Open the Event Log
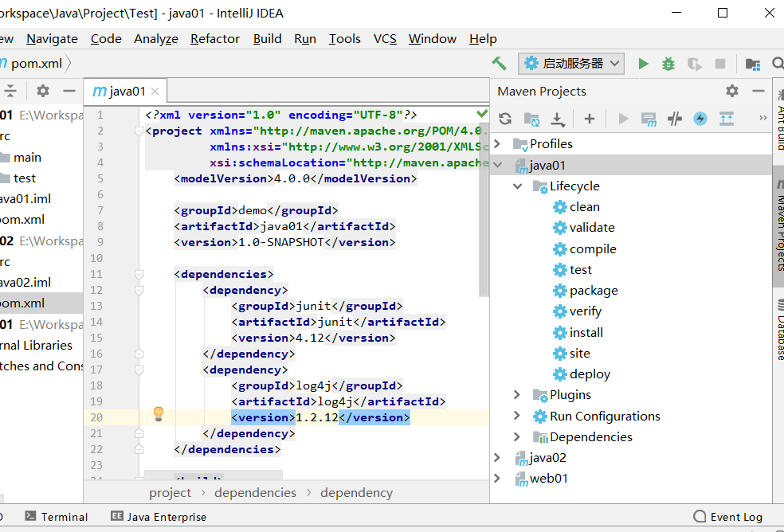784x532 pixels. tap(728, 517)
